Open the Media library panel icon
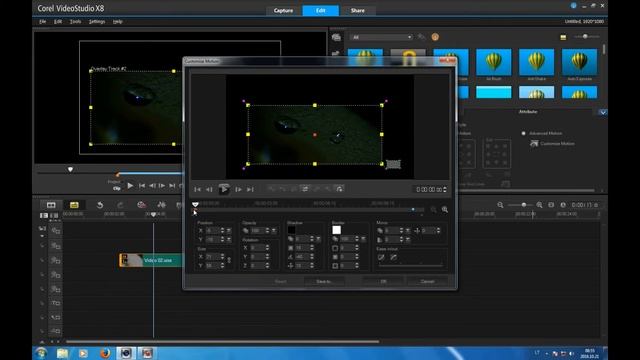This screenshot has width=640, height=360. [336, 38]
